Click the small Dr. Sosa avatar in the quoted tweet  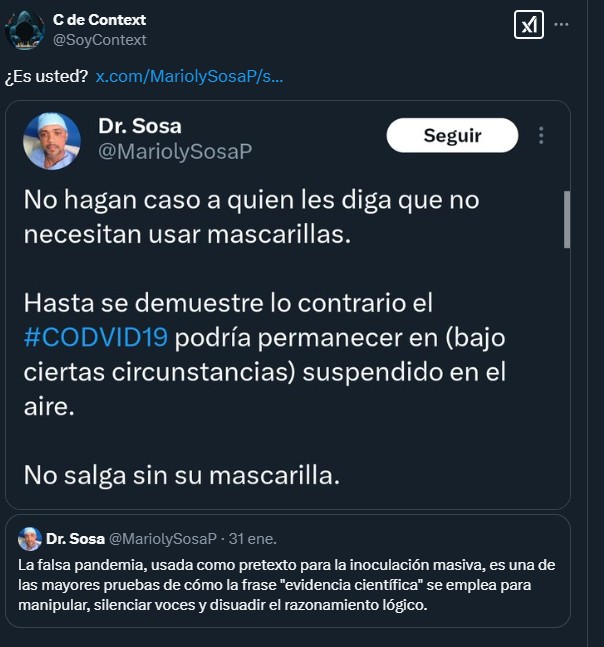coord(30,538)
